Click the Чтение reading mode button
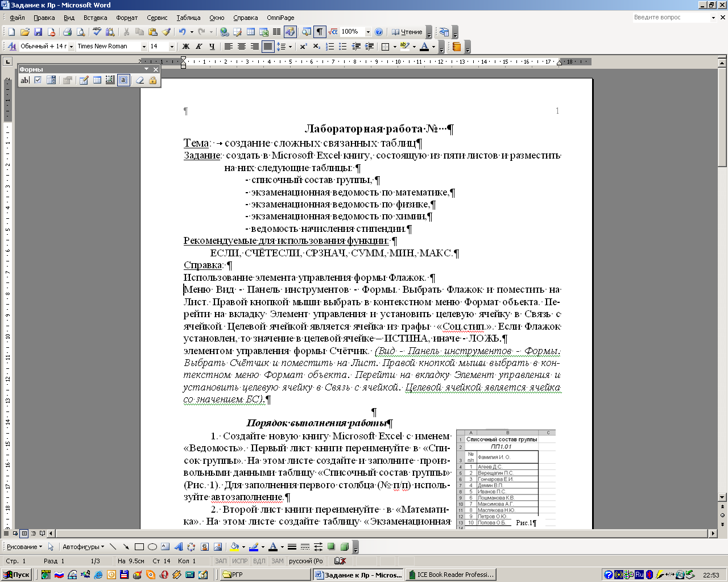This screenshot has height=582, width=728. (x=407, y=32)
